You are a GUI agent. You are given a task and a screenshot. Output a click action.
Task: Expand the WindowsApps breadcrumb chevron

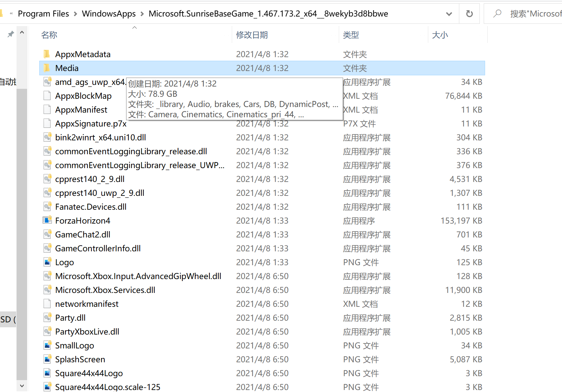pos(142,14)
